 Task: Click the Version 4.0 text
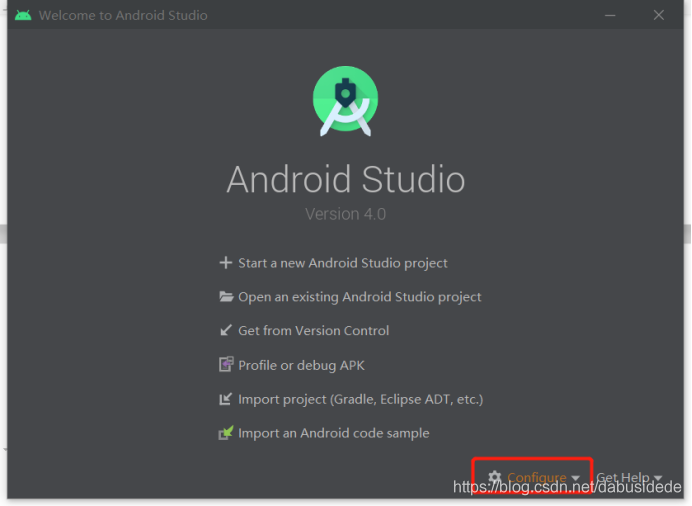tap(345, 214)
